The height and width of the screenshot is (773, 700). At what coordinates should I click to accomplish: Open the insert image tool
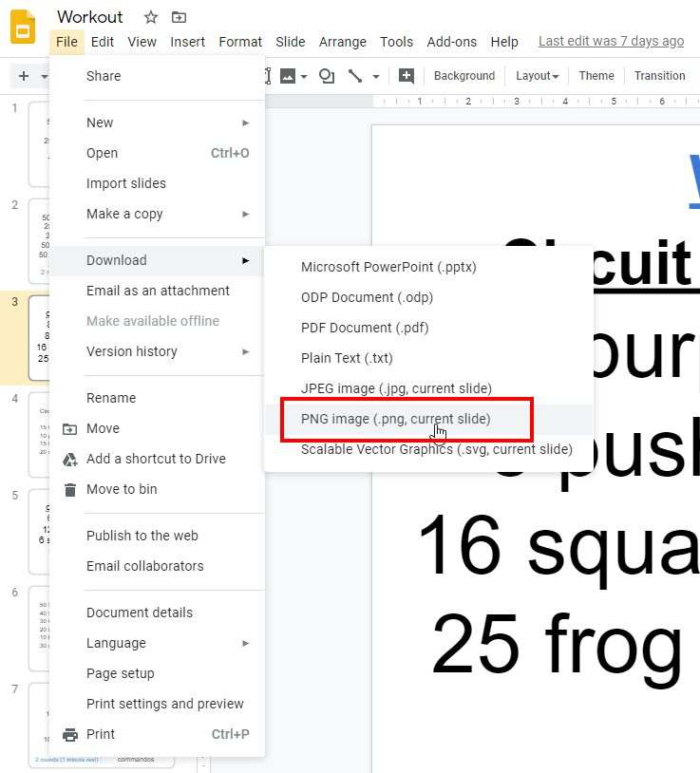tap(288, 76)
